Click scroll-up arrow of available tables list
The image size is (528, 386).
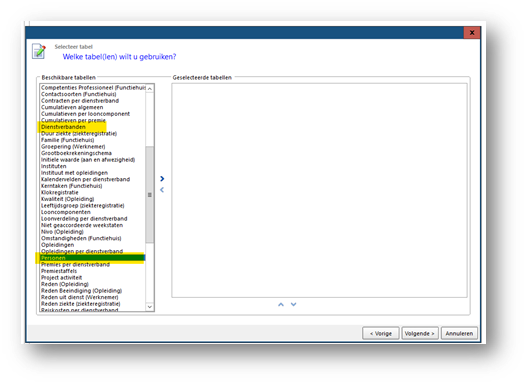pyautogui.click(x=150, y=89)
